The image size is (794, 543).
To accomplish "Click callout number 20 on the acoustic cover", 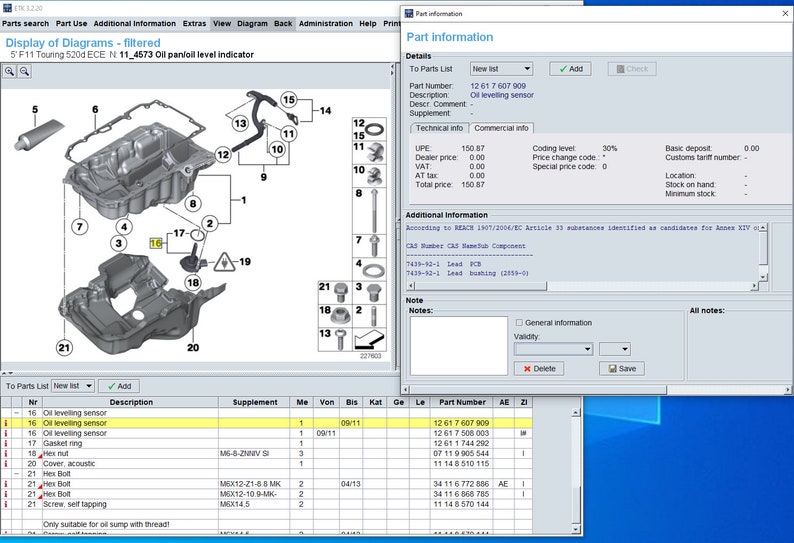I will point(193,347).
